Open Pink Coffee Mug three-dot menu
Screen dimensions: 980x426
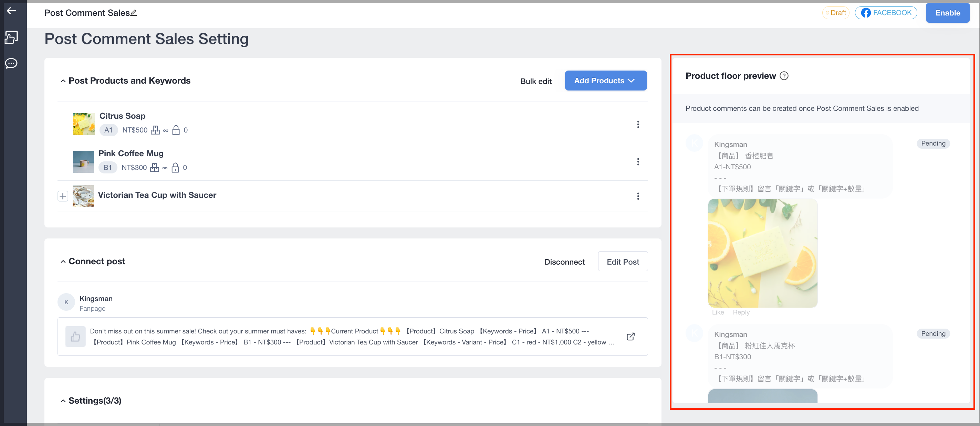[x=638, y=162]
